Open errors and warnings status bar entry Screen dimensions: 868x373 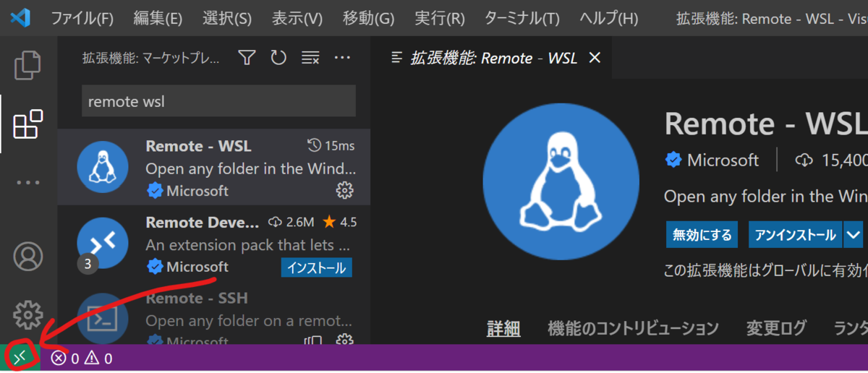coord(81,358)
